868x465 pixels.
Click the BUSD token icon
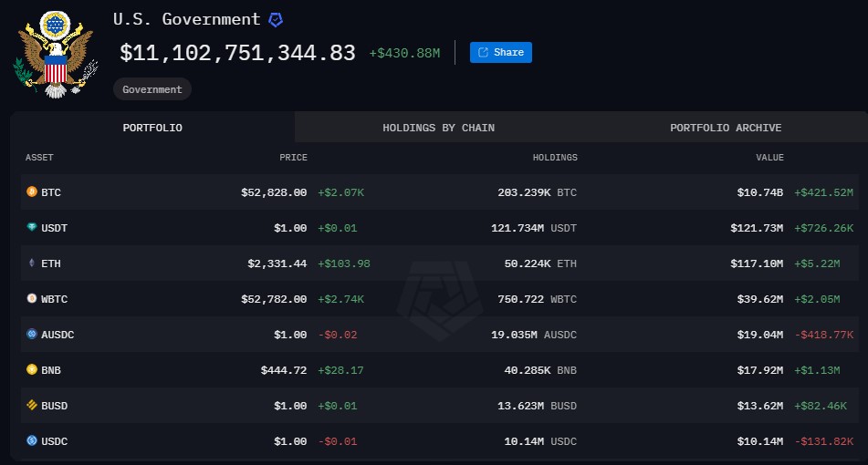[32, 406]
